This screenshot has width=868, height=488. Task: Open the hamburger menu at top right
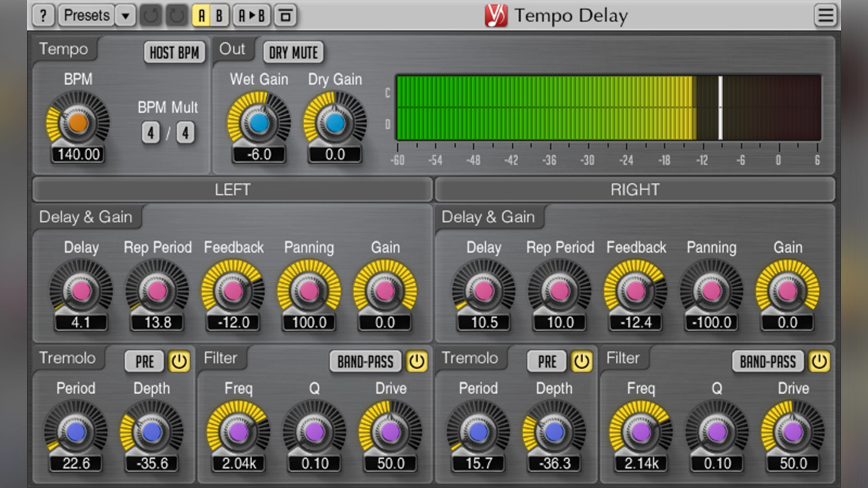click(826, 16)
